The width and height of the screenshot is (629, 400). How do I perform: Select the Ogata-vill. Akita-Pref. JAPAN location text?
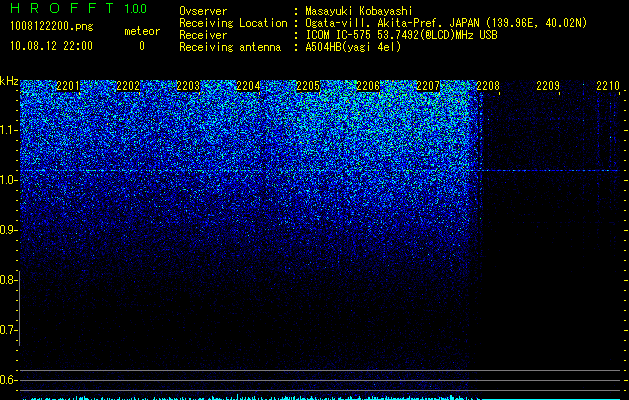(x=446, y=23)
